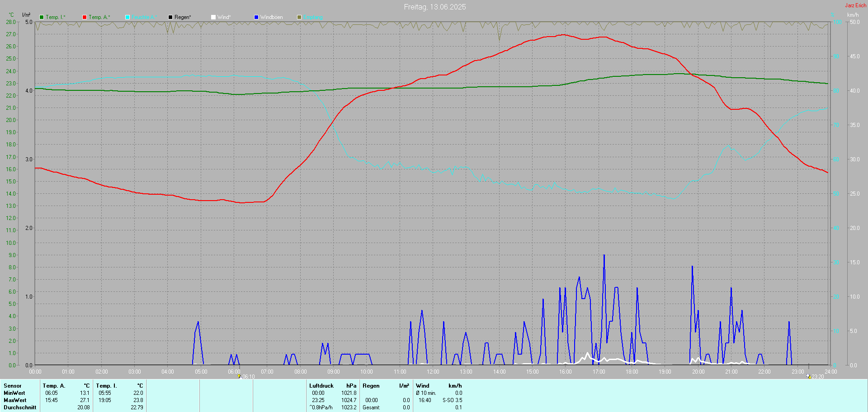Click the 'Gesamt:' rain total label
The width and height of the screenshot is (868, 412).
(x=371, y=407)
